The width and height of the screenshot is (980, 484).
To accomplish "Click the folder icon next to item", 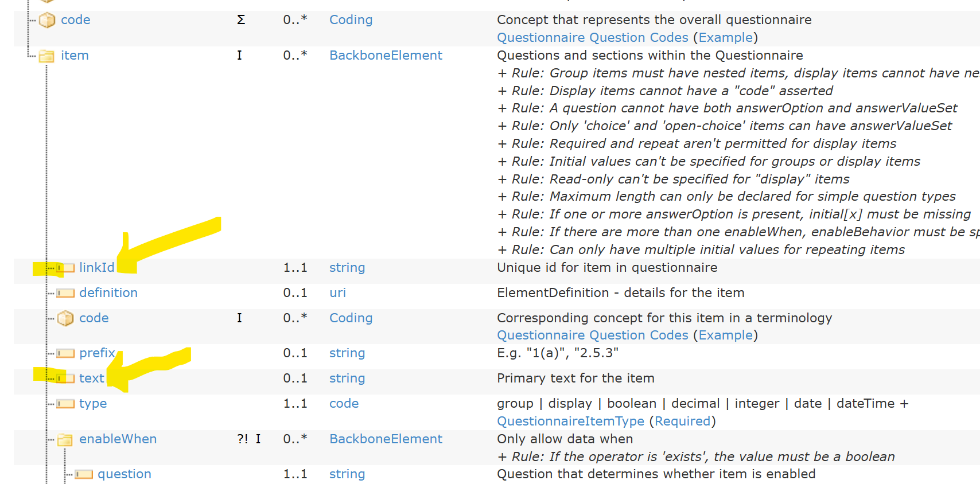I will click(46, 56).
